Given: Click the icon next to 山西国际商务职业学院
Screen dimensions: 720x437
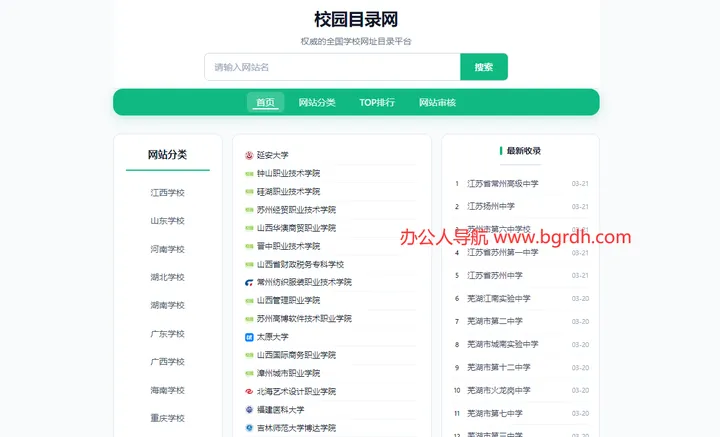Looking at the screenshot, I should pyautogui.click(x=249, y=355).
